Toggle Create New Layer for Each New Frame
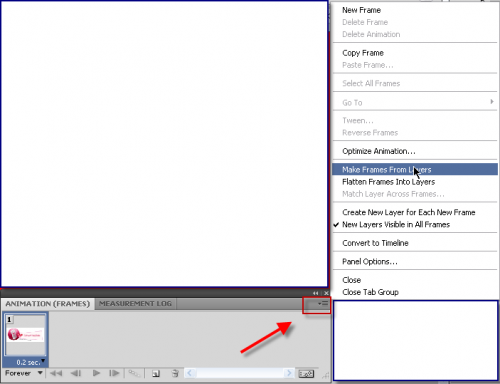The width and height of the screenshot is (500, 384). [415, 212]
